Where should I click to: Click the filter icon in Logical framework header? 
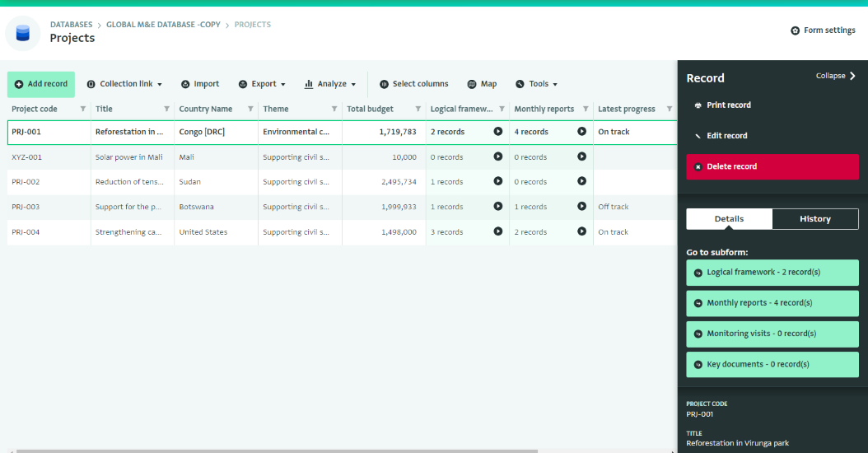pyautogui.click(x=502, y=109)
